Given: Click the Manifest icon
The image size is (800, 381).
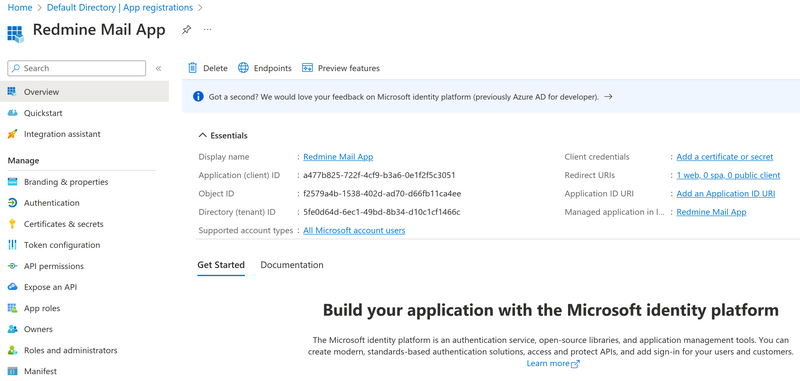Looking at the screenshot, I should pyautogui.click(x=13, y=371).
